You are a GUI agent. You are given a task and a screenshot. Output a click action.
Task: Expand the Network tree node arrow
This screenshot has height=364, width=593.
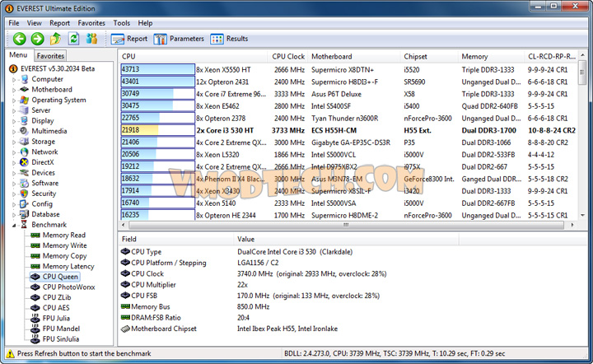[14, 152]
